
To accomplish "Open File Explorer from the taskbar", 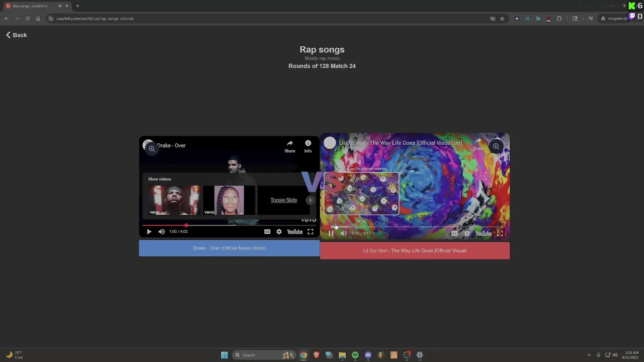I will (342, 355).
